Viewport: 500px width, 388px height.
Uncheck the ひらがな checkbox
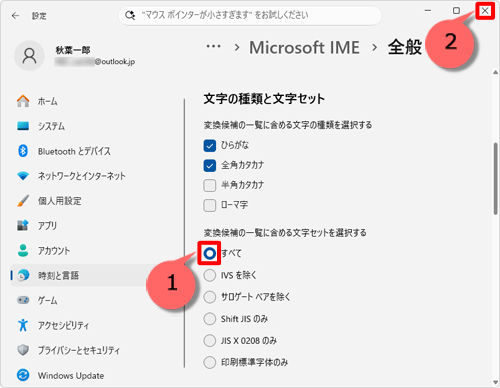[210, 146]
